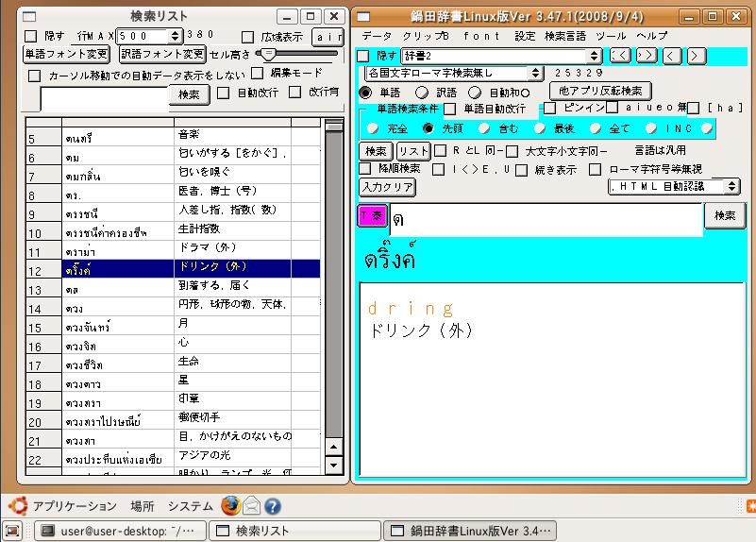This screenshot has width=756, height=542.
Task: Click the pink T 泰 language button
Action: (x=372, y=215)
